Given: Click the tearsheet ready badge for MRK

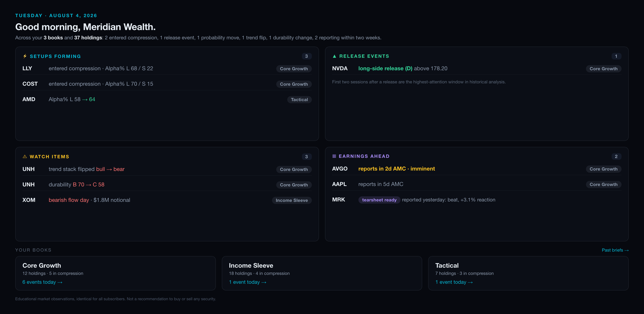Looking at the screenshot, I should coord(379,200).
